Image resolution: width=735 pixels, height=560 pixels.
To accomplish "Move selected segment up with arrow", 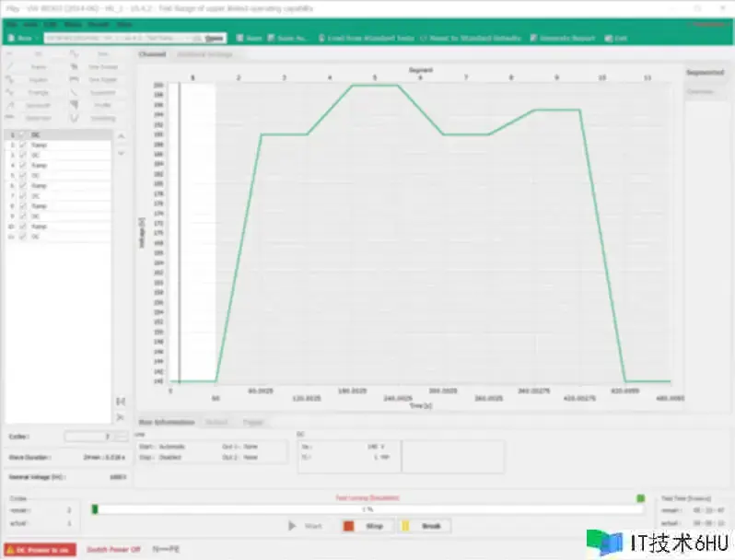I will click(121, 136).
